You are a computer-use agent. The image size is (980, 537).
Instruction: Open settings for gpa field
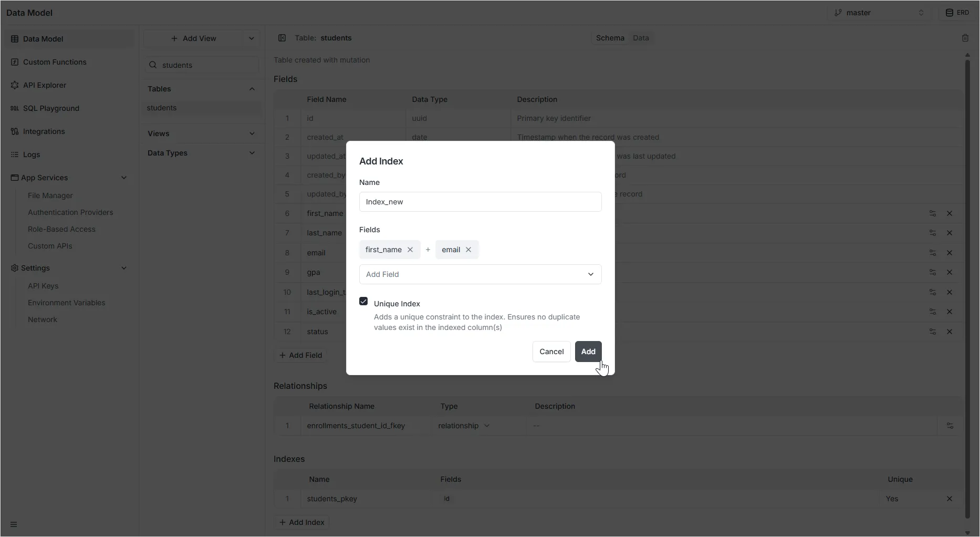pos(932,272)
